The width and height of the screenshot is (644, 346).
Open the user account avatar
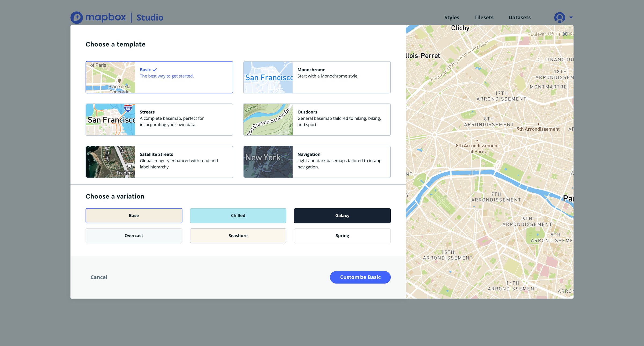(559, 17)
